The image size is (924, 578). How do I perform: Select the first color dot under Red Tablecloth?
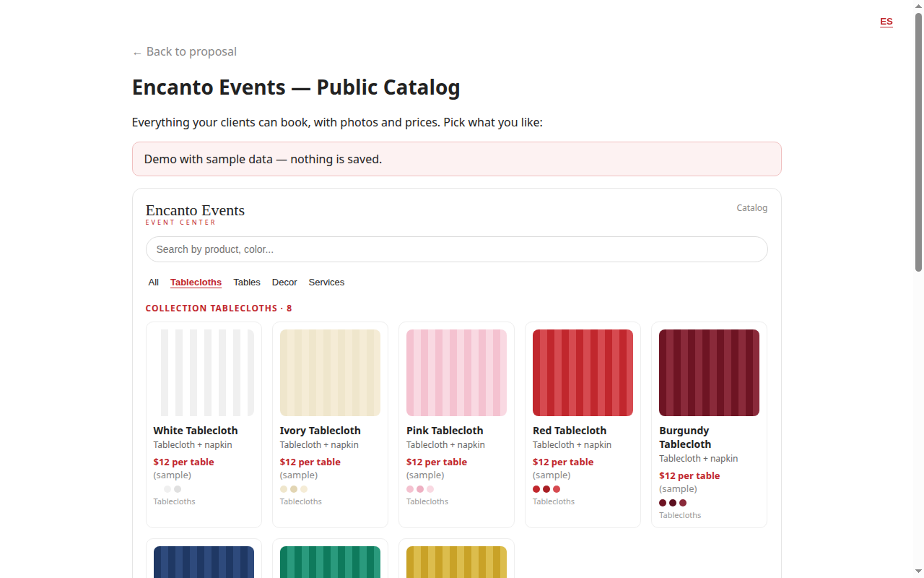click(536, 489)
